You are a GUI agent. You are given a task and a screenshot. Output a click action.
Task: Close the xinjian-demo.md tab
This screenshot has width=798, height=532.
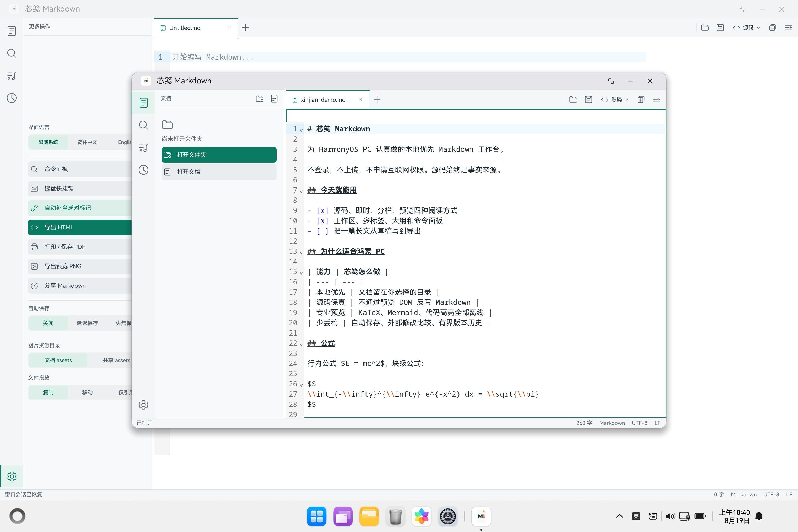coord(361,99)
